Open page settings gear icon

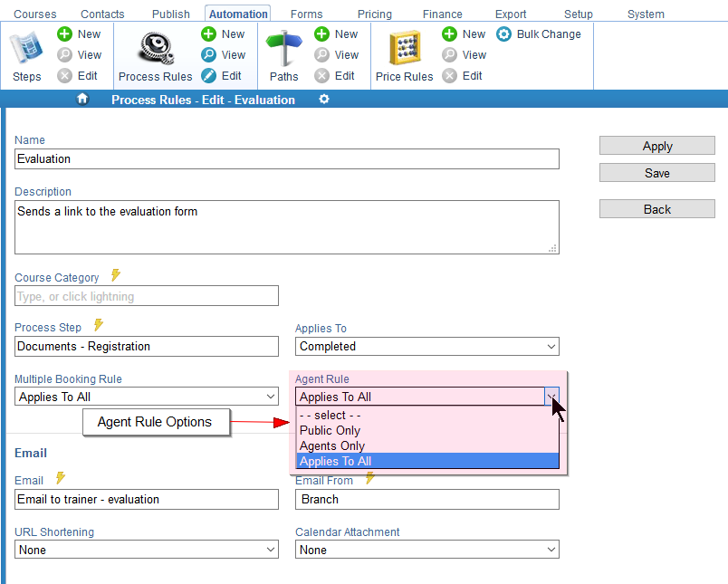324,99
